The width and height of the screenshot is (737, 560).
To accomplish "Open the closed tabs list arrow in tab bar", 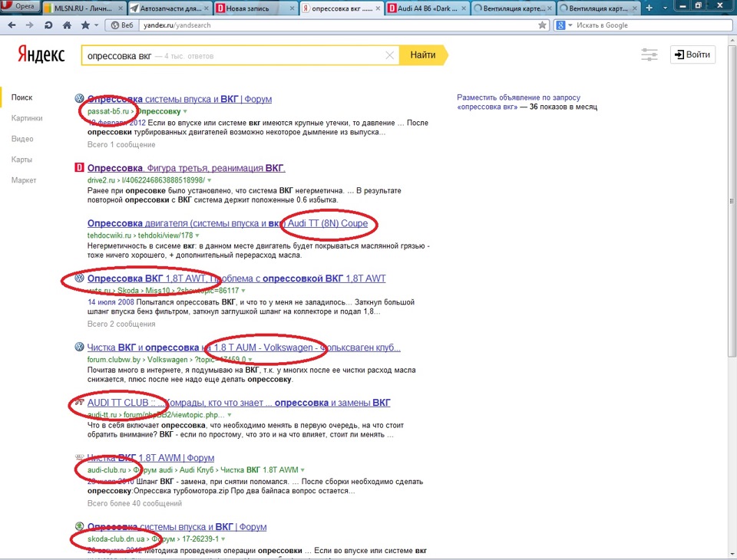I will tap(665, 8).
